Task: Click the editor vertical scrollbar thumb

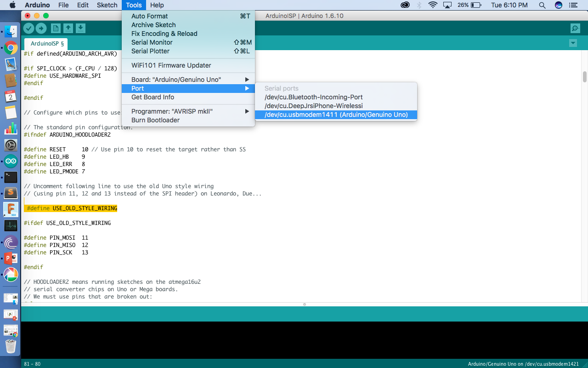Action: pyautogui.click(x=585, y=77)
